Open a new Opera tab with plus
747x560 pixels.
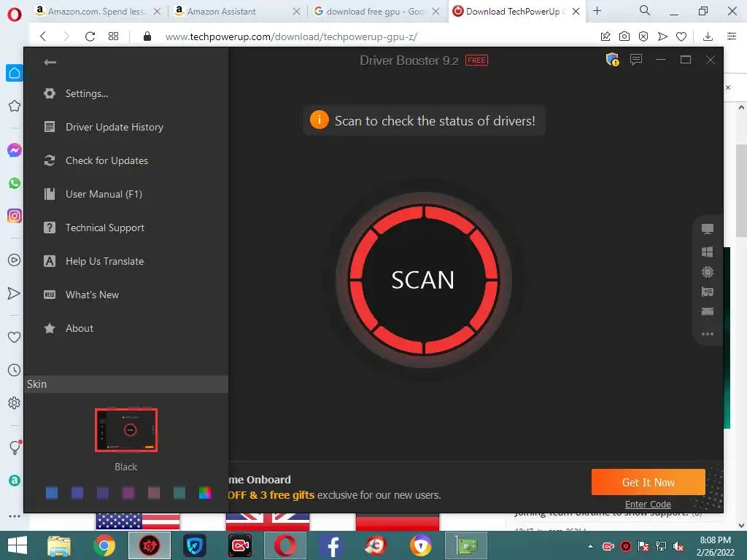[597, 10]
